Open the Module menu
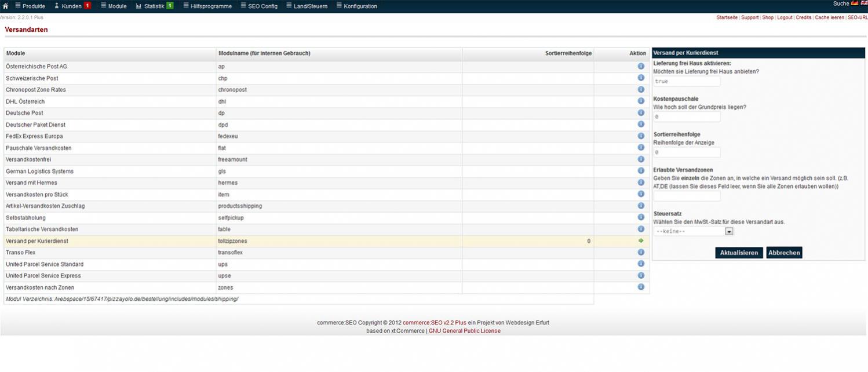The width and height of the screenshot is (868, 372). pyautogui.click(x=114, y=6)
